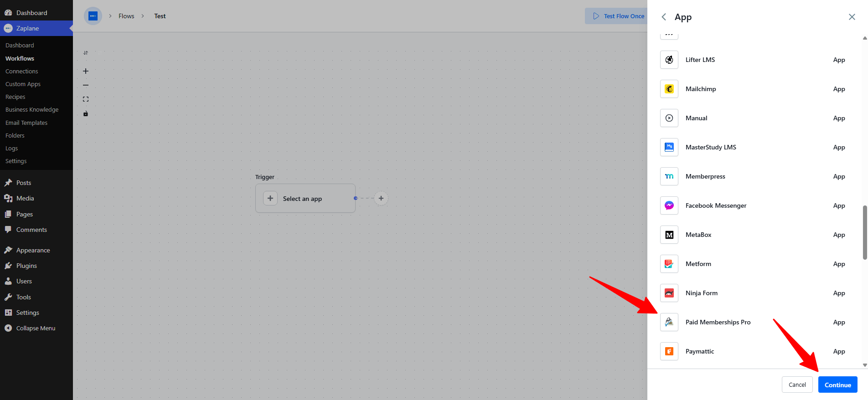Open Zaplane Settings submenu
Image resolution: width=868 pixels, height=400 pixels.
coord(16,161)
